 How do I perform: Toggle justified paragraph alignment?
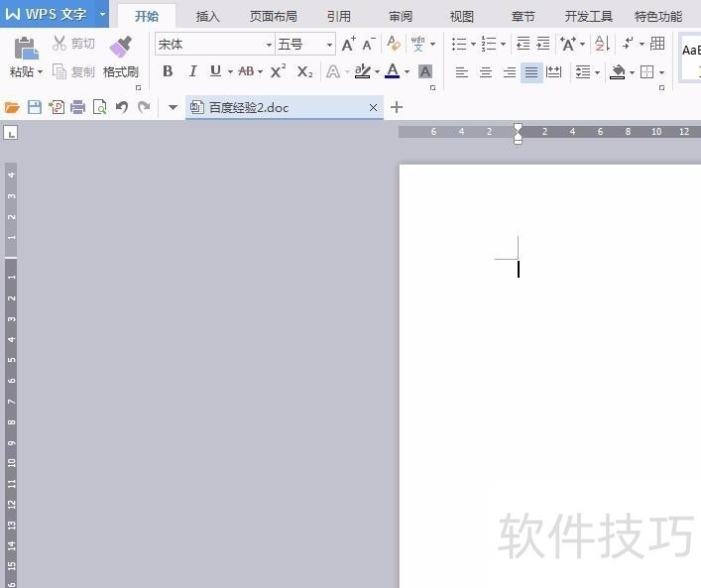coord(531,72)
